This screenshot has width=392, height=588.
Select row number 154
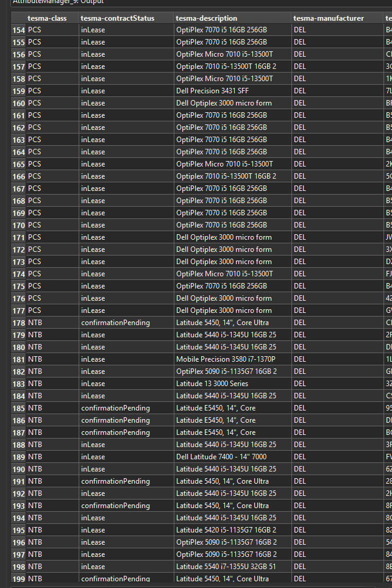point(18,30)
